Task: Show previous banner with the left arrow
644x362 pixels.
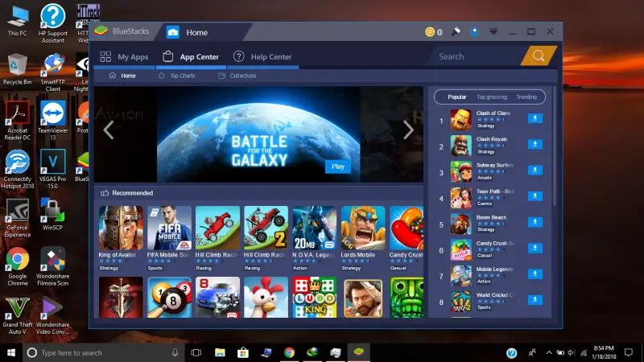Action: coord(109,130)
